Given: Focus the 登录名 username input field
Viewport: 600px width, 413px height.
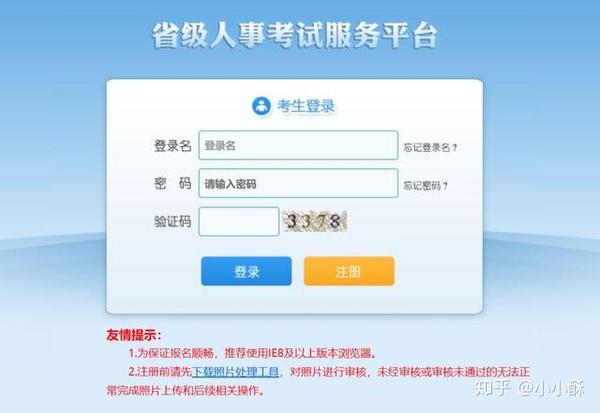Looking at the screenshot, I should tap(298, 145).
